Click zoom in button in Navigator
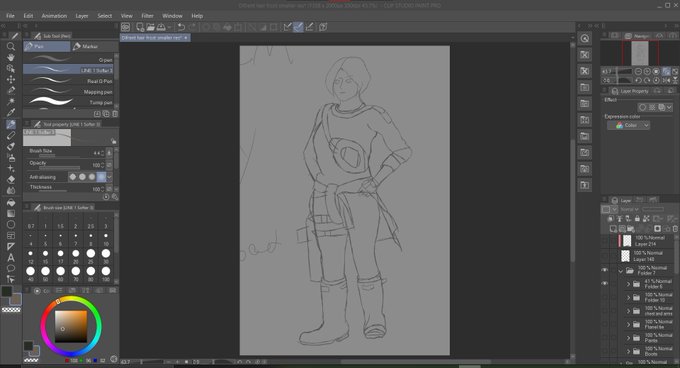 pos(647,72)
